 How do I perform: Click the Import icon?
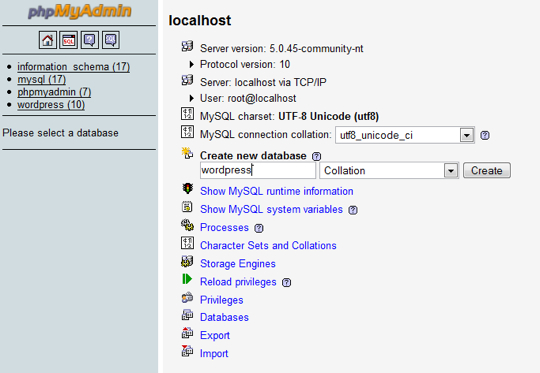pos(187,351)
